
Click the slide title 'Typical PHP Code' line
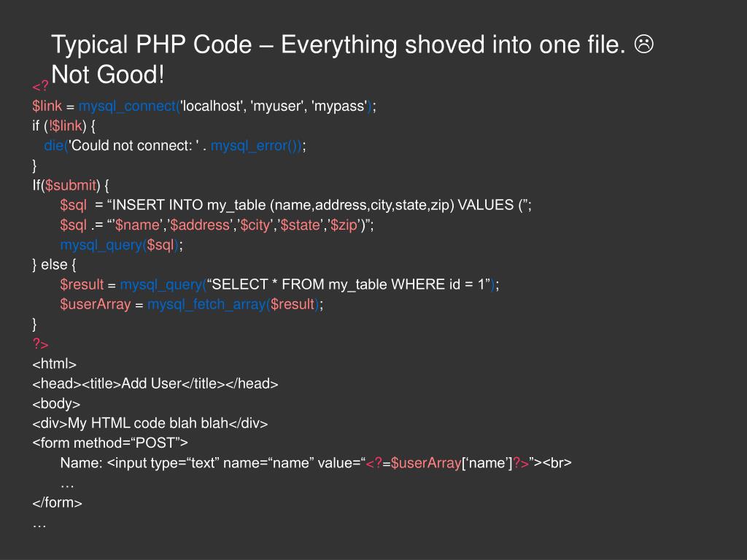[x=352, y=45]
